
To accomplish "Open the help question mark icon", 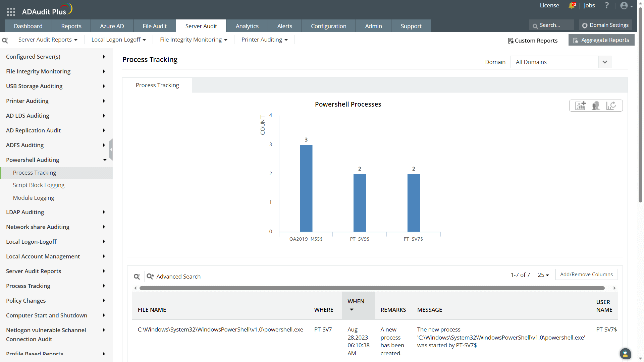I will click(607, 6).
